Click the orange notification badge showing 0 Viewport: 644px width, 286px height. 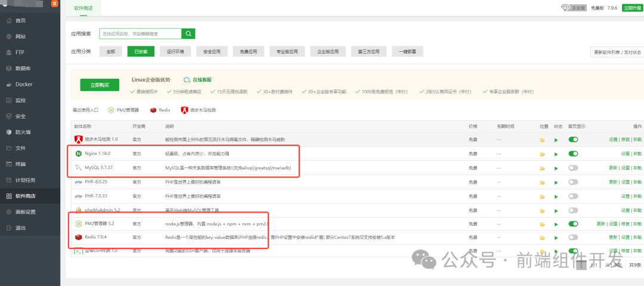55,4
